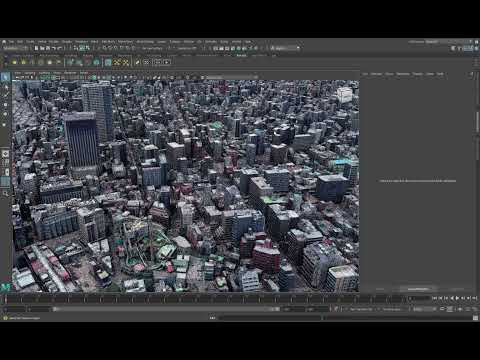Go to start of playback range
Image resolution: width=480 pixels, height=360 pixels.
coord(434,298)
